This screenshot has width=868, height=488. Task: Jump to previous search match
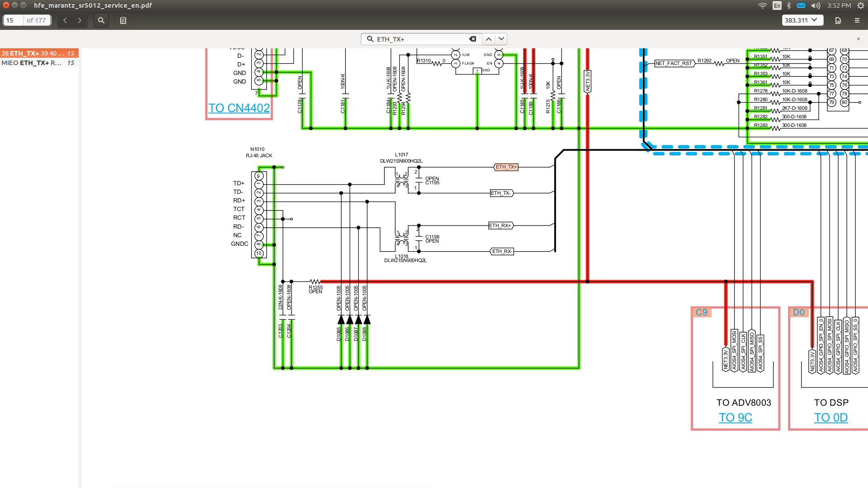pos(489,39)
